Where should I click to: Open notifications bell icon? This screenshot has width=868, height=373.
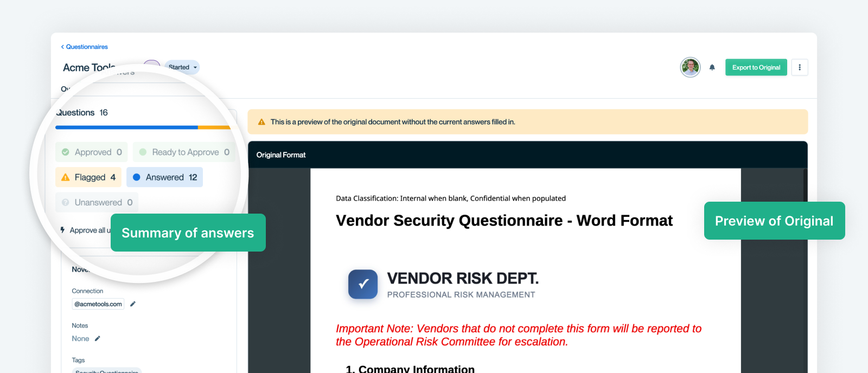[x=712, y=67]
